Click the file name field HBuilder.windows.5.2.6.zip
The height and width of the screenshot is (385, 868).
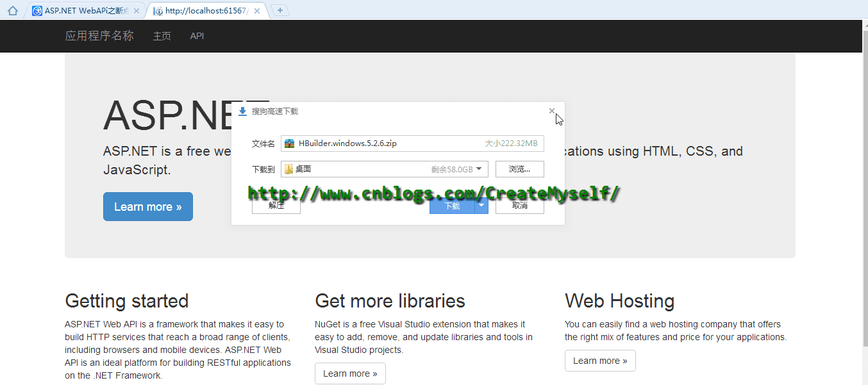click(385, 143)
